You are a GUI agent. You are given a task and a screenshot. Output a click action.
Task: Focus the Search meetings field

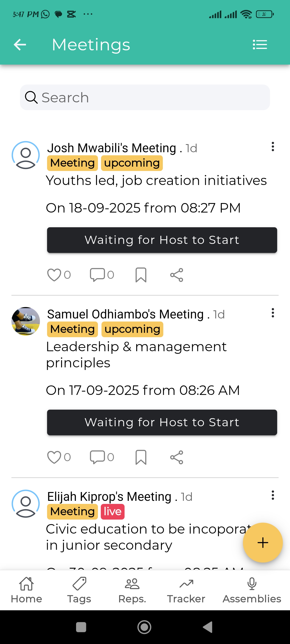coord(145,97)
